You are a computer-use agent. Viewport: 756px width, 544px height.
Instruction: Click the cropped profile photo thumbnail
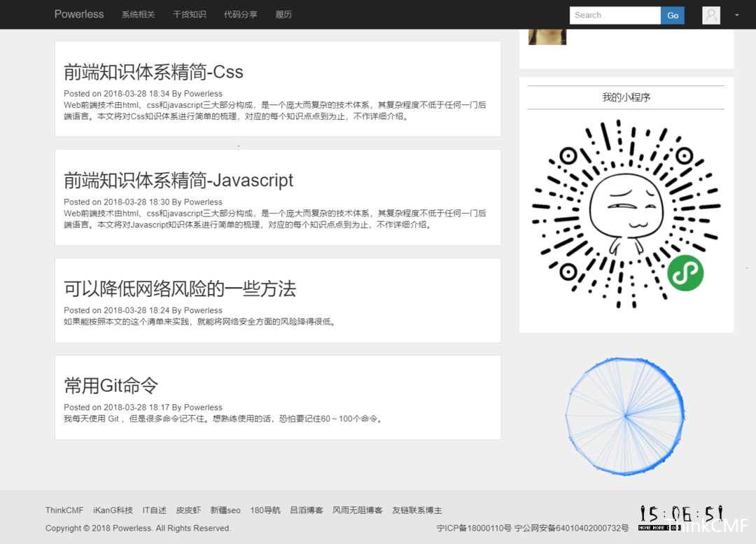(547, 37)
